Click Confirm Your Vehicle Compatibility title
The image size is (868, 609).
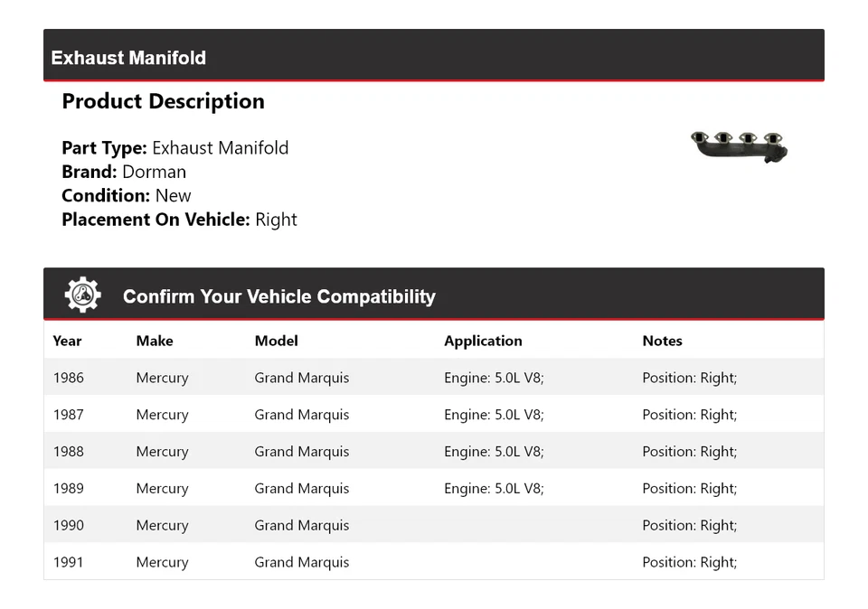click(x=278, y=296)
